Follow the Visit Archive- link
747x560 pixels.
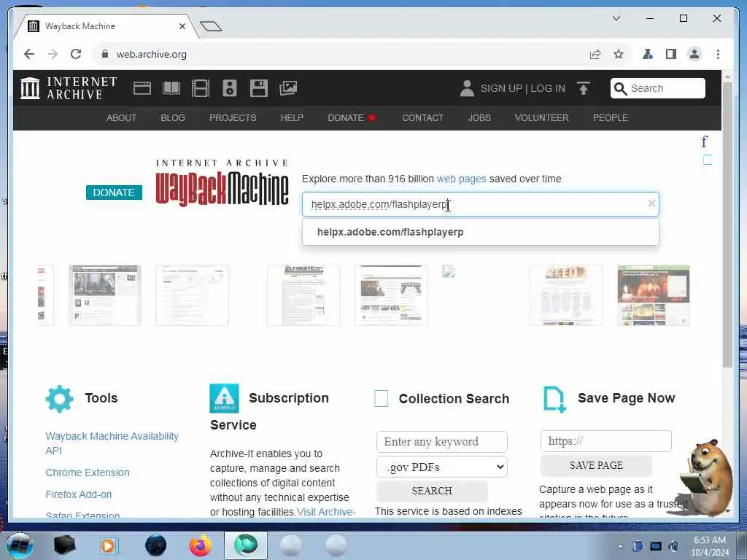[x=326, y=512]
